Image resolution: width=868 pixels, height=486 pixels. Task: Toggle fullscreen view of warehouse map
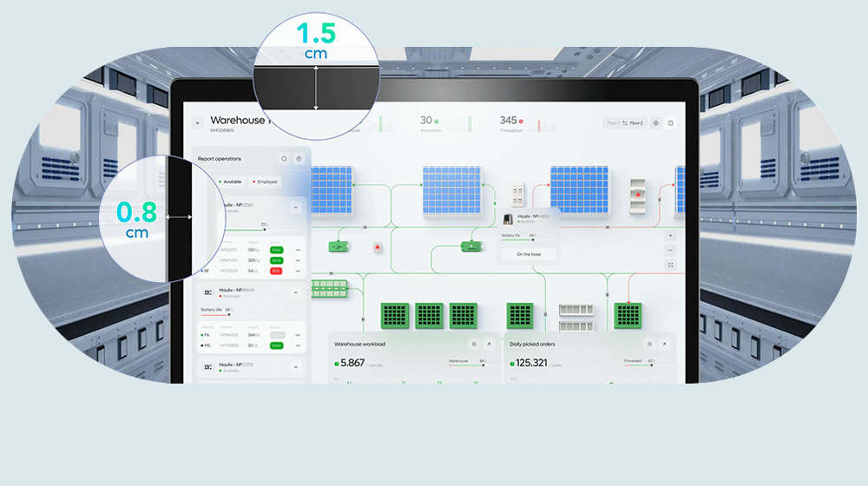click(670, 264)
